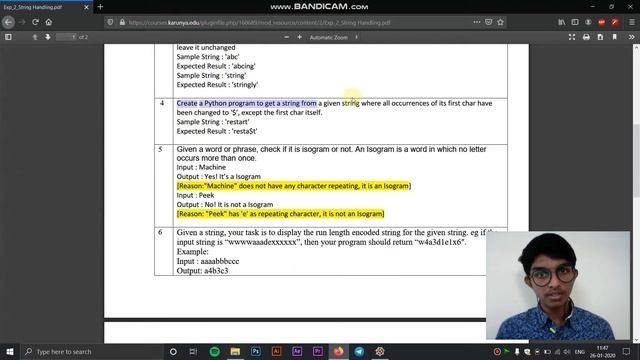The width and height of the screenshot is (640, 360).
Task: Go to next PDF page
Action: [x=47, y=37]
